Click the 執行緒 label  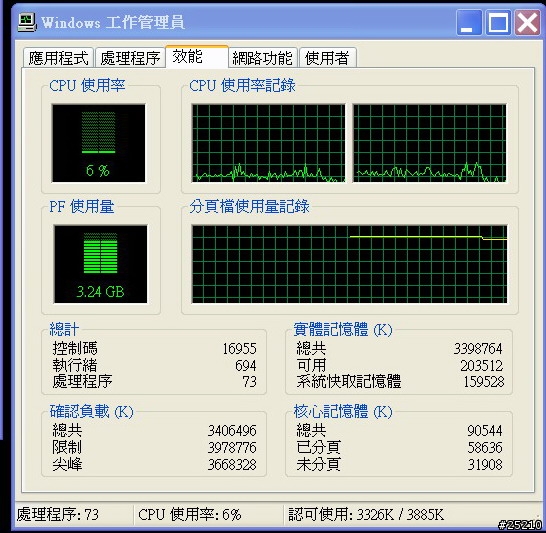(75, 365)
